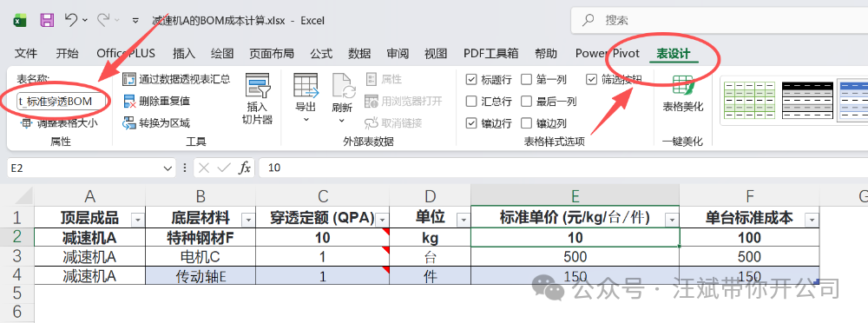The image size is (868, 323).
Task: Cancel the formula entry with X icon
Action: [x=204, y=168]
